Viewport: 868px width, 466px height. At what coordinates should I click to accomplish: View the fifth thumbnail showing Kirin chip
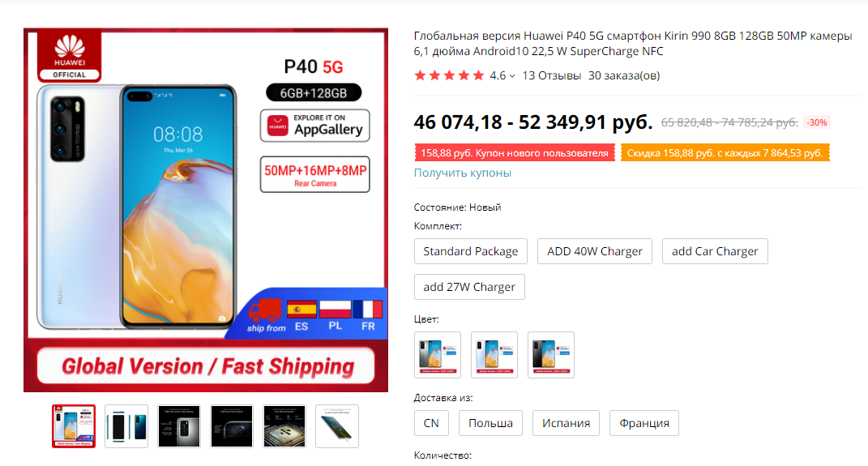[x=284, y=426]
